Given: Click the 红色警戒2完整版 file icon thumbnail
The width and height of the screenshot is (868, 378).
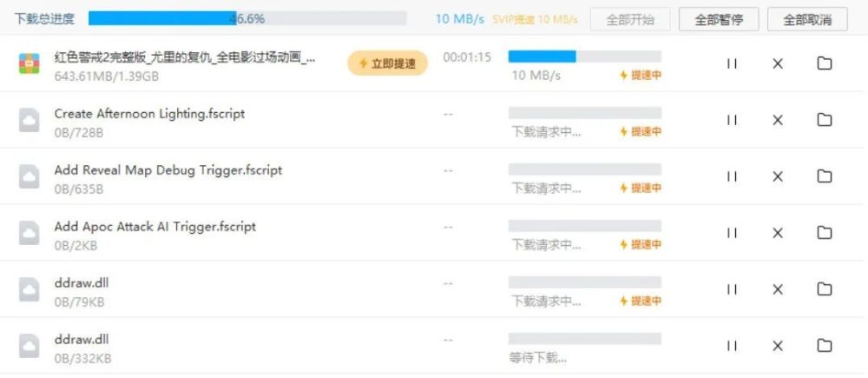Looking at the screenshot, I should 30,63.
